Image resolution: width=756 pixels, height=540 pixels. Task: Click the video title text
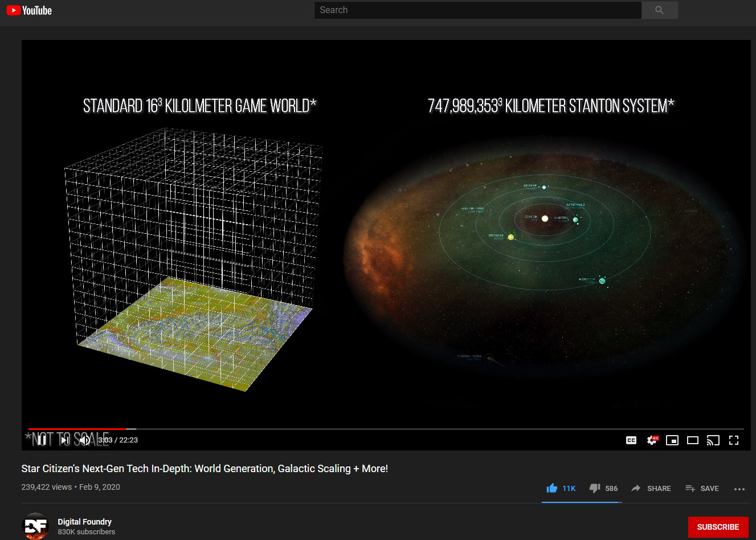205,469
